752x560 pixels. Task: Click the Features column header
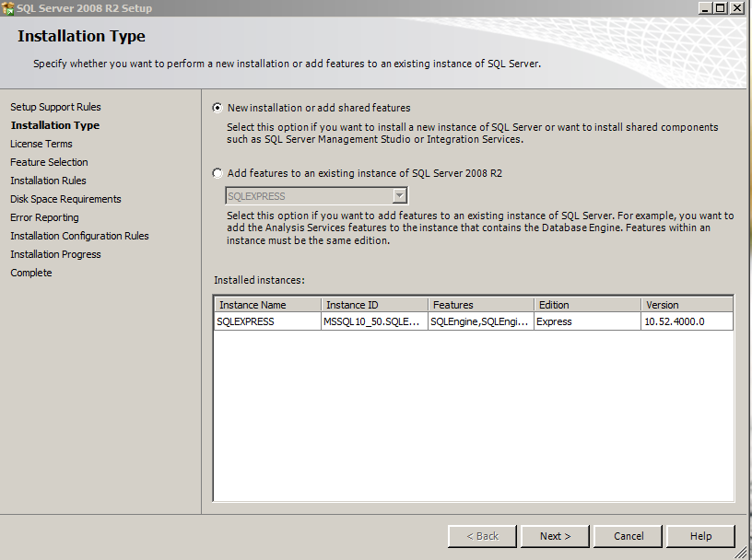481,305
